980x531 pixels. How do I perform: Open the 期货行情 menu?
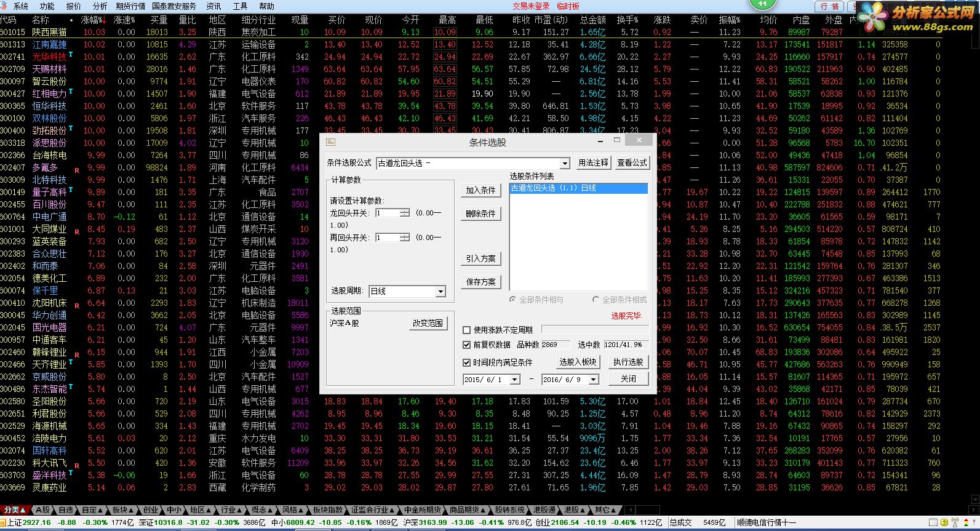click(x=130, y=6)
